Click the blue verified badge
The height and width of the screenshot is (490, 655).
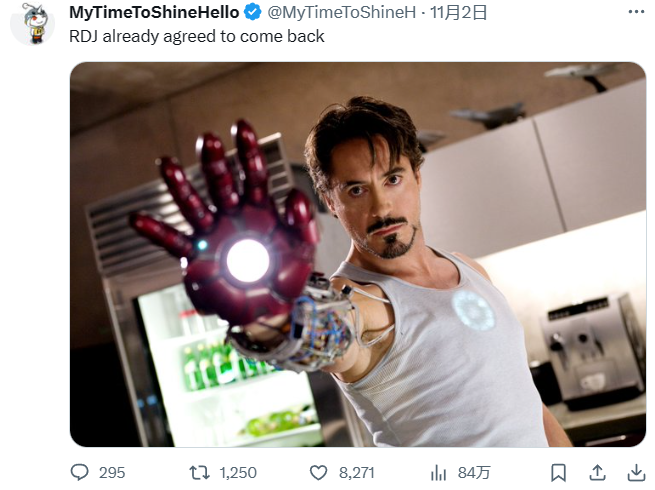254,13
